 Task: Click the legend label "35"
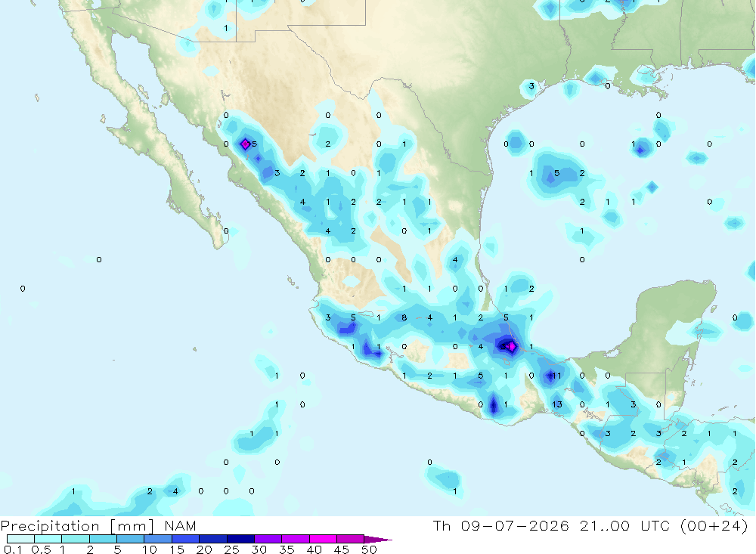pyautogui.click(x=287, y=549)
